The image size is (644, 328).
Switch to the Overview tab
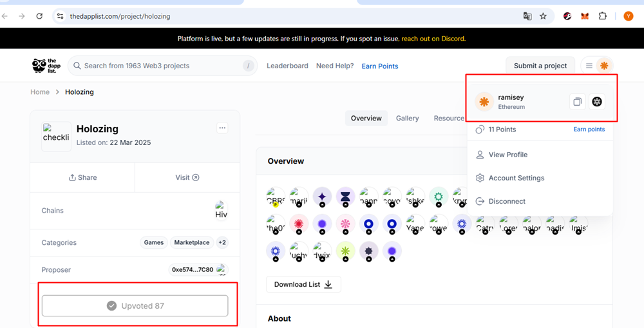point(366,118)
